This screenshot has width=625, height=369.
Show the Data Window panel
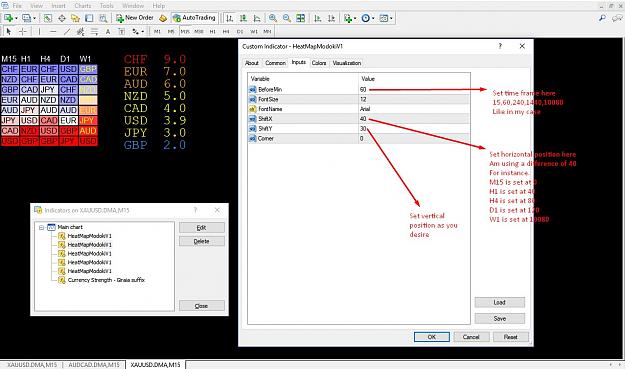click(62, 18)
